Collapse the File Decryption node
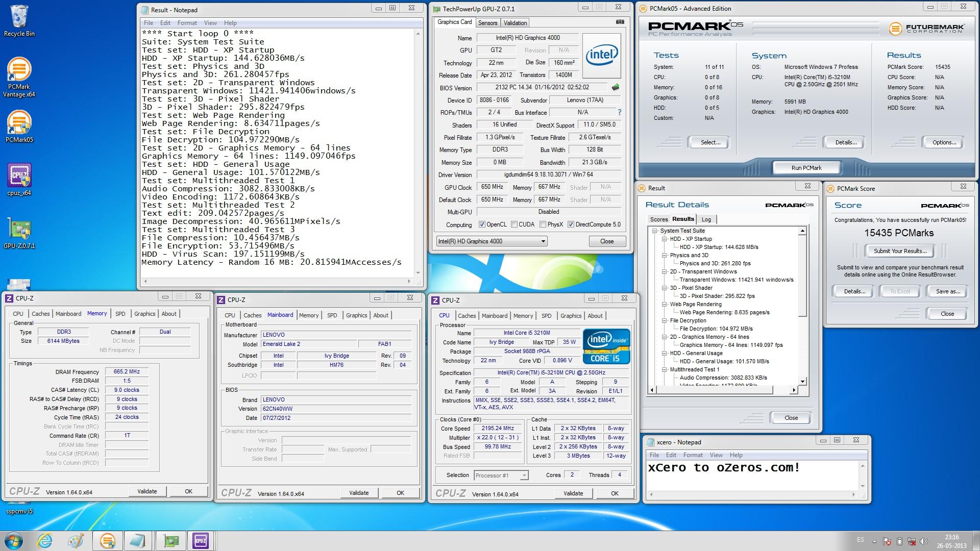The width and height of the screenshot is (980, 551). point(665,320)
